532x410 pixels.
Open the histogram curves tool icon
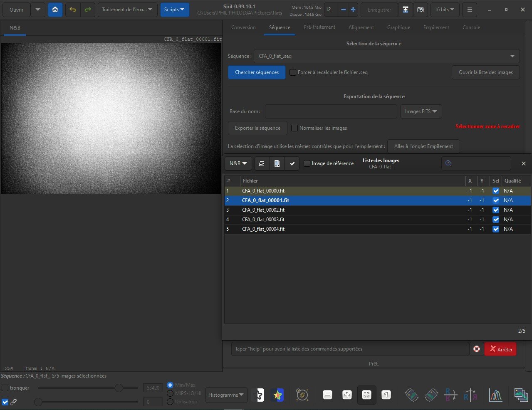495,395
